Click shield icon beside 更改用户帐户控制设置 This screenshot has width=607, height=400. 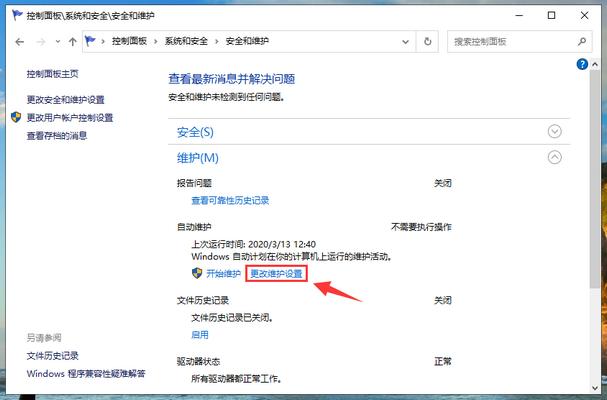pos(16,117)
